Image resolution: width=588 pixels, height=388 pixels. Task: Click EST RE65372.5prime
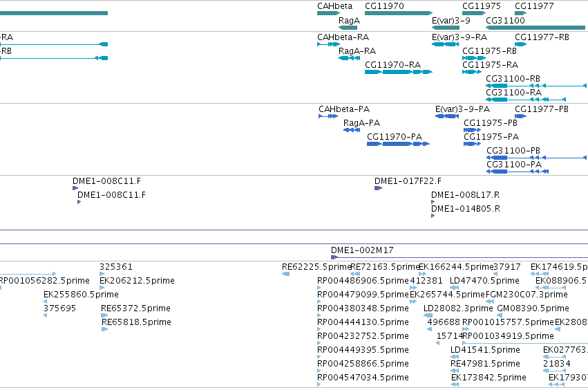(x=104, y=315)
